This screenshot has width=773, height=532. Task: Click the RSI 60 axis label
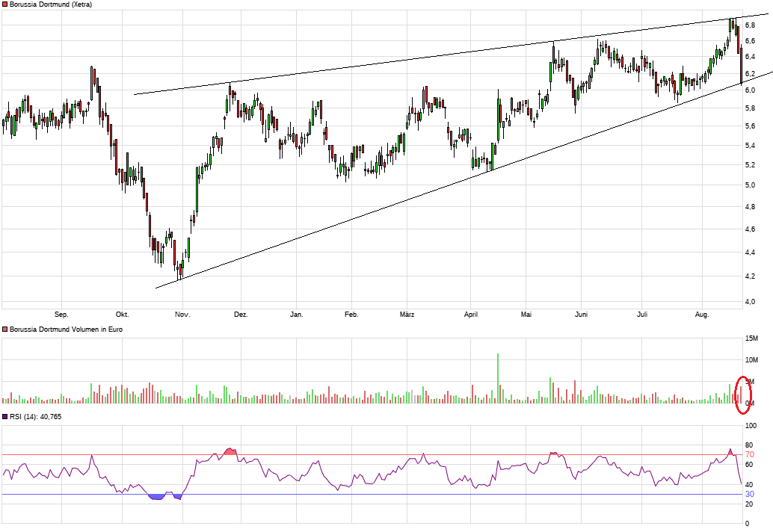(749, 465)
